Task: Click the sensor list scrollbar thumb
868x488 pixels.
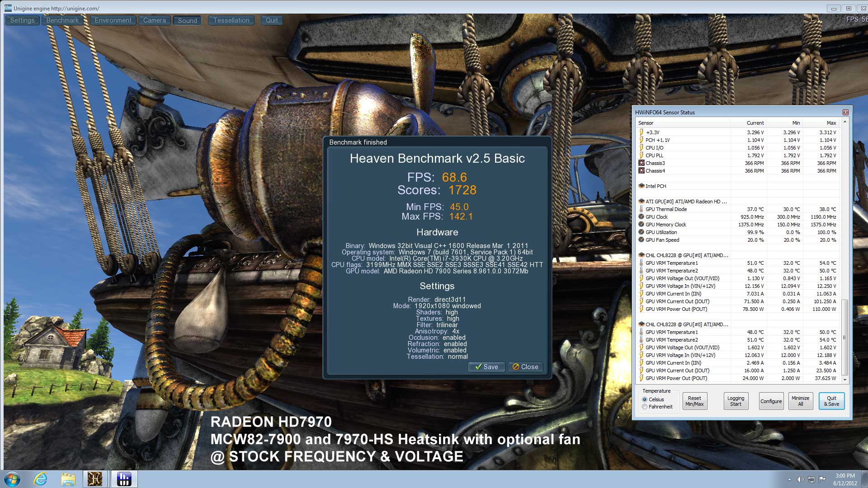Action: point(844,337)
